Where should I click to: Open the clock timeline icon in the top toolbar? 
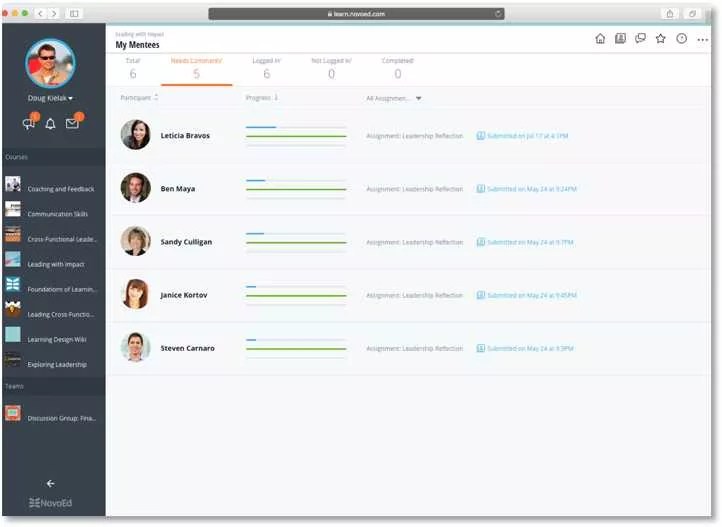pos(681,39)
